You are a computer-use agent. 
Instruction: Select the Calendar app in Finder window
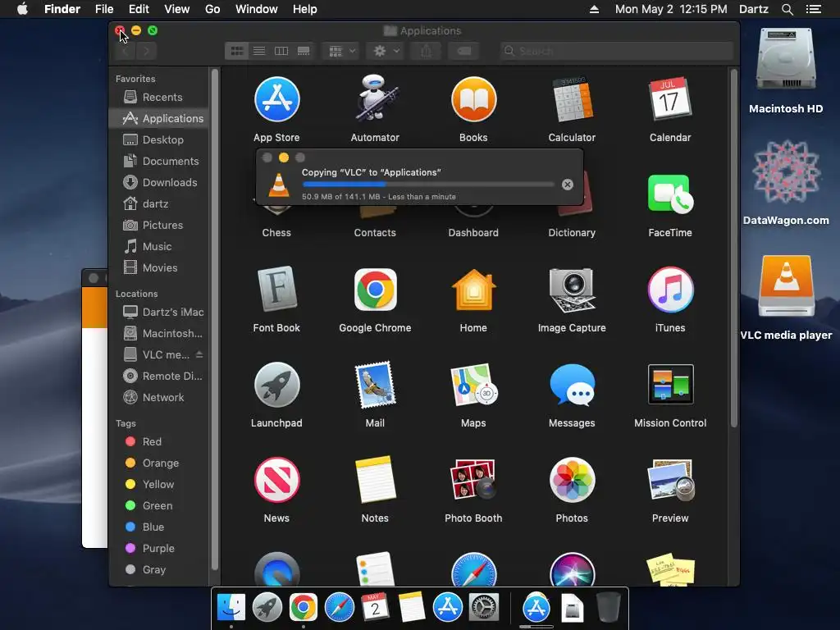(670, 99)
